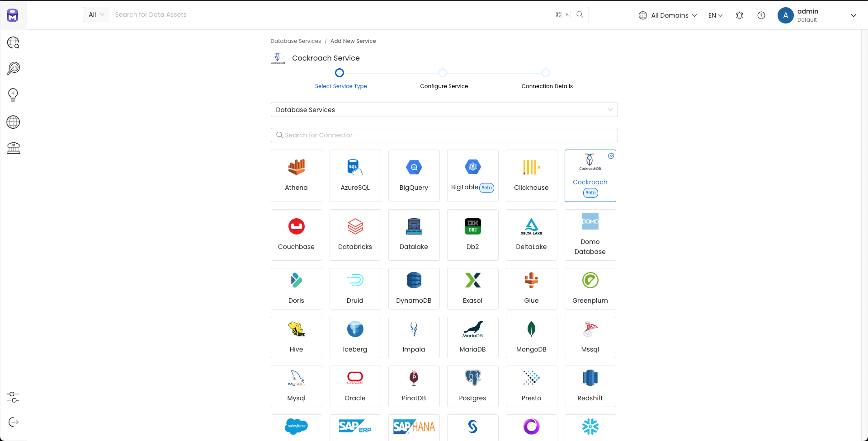This screenshot has width=868, height=441.
Task: Focus the Search for Connector field
Action: coord(444,135)
